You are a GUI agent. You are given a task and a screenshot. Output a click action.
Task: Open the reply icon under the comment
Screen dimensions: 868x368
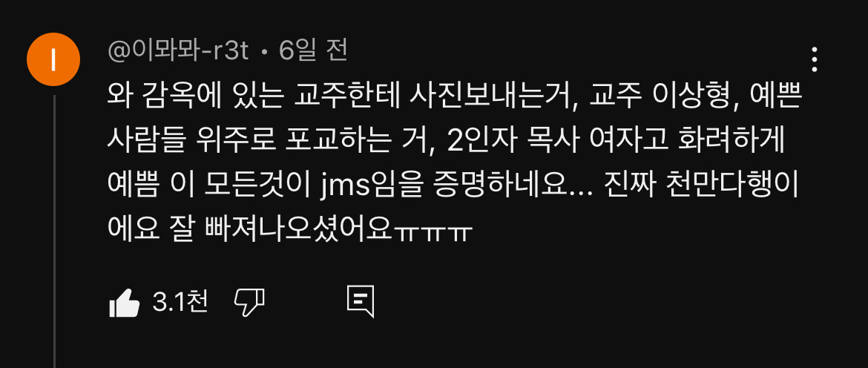(361, 302)
